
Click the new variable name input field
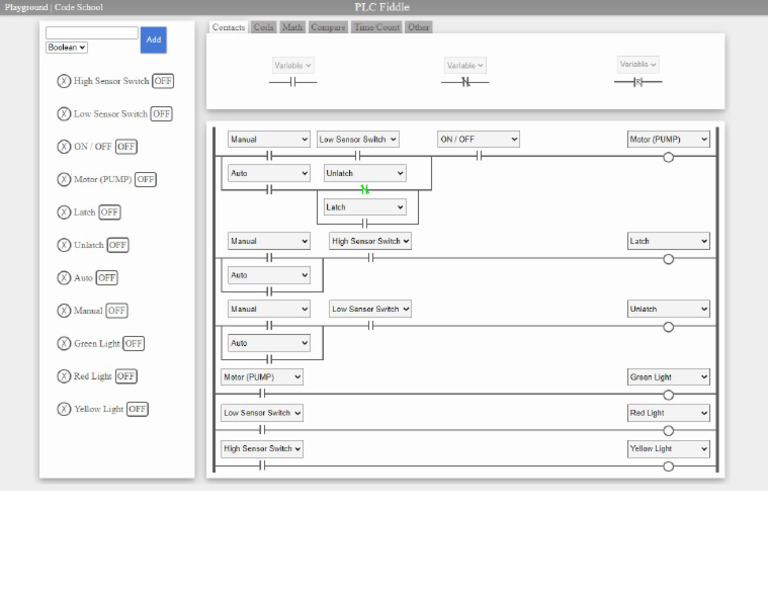[92, 33]
